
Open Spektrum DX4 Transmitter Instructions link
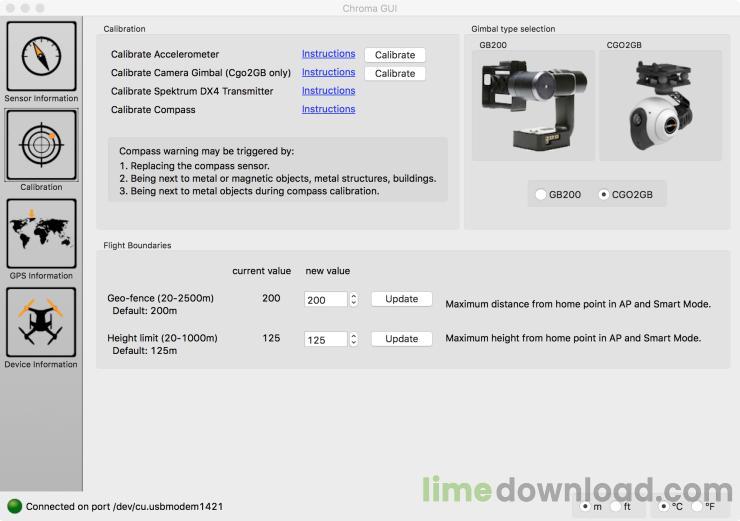click(328, 91)
